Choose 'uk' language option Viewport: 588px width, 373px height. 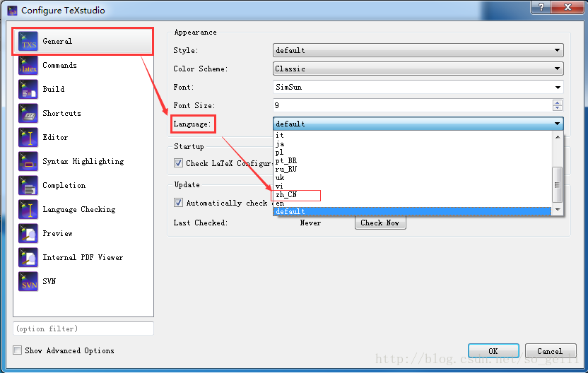(412, 178)
